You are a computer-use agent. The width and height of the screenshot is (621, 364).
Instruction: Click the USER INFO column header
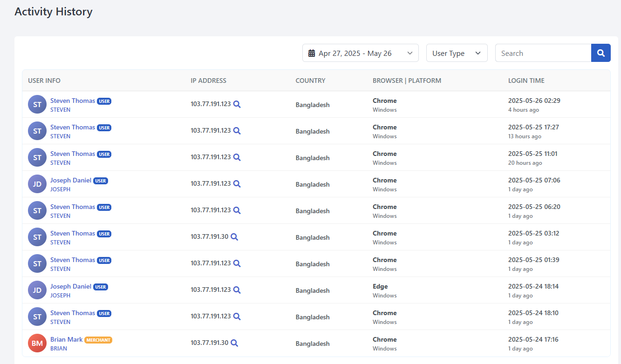(x=44, y=80)
